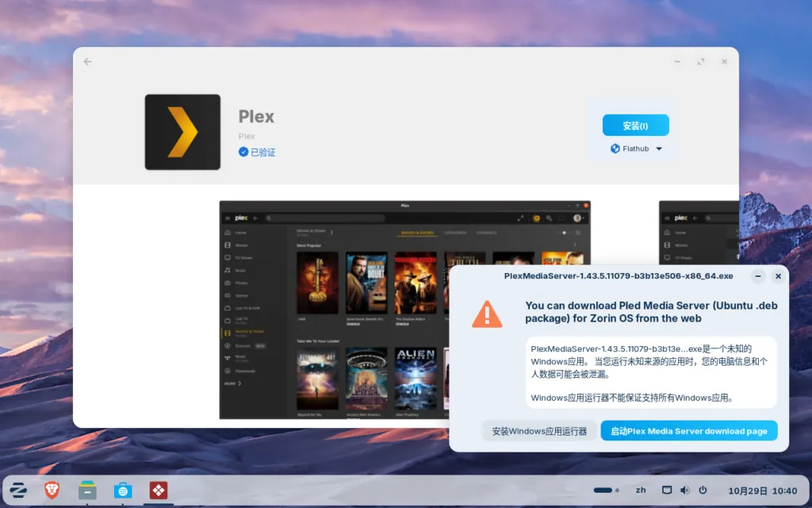
Task: Click the dialog title PlexMediaServer-1.43.5 exe filename
Action: 619,275
